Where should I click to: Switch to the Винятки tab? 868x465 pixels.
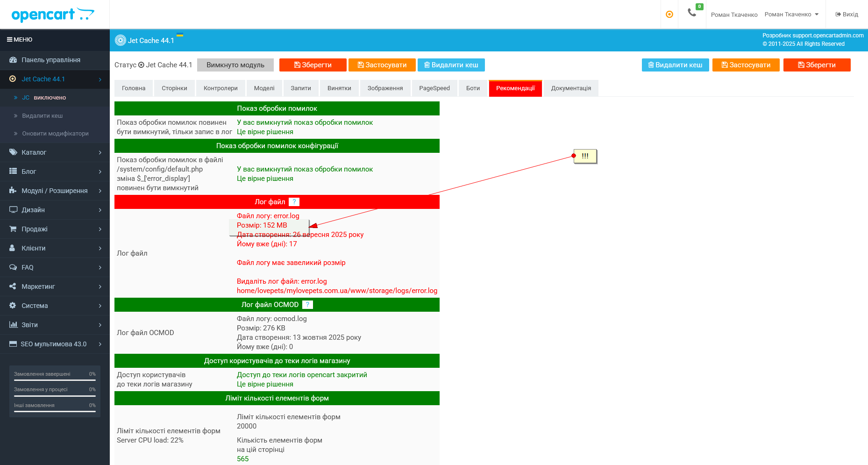(339, 88)
